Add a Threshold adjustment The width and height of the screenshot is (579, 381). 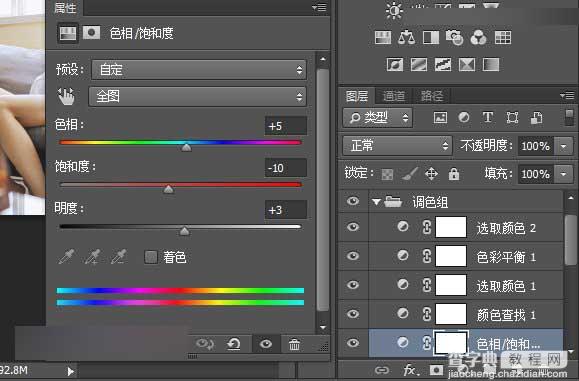click(443, 65)
